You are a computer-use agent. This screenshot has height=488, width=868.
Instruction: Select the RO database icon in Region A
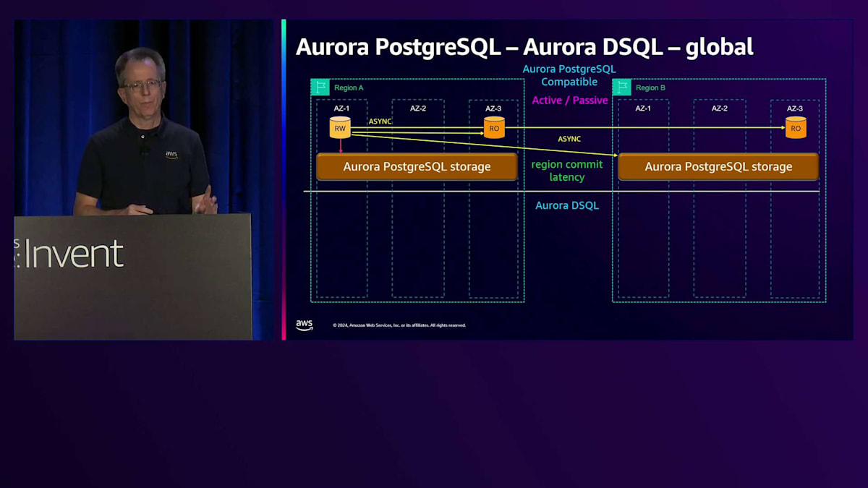pyautogui.click(x=494, y=127)
